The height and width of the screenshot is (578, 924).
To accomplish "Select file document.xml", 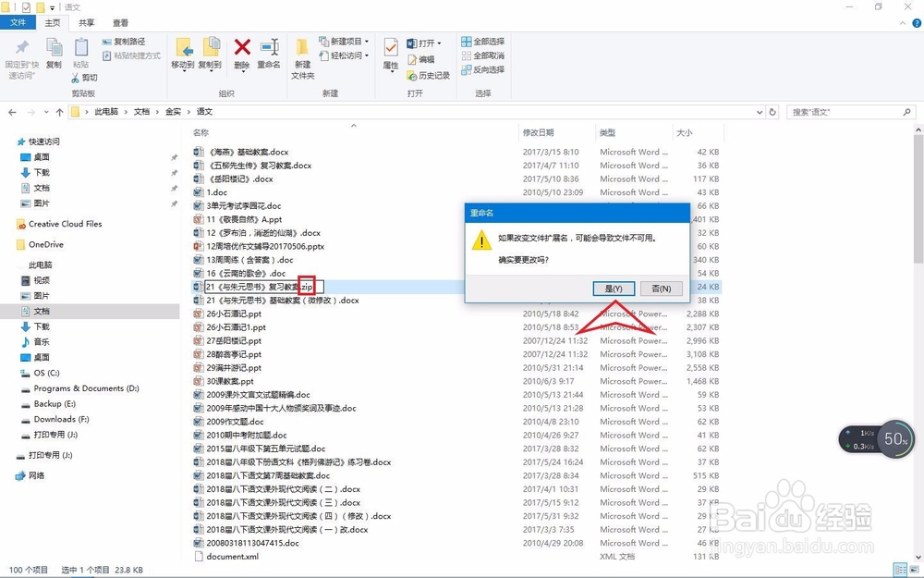I will (x=226, y=556).
